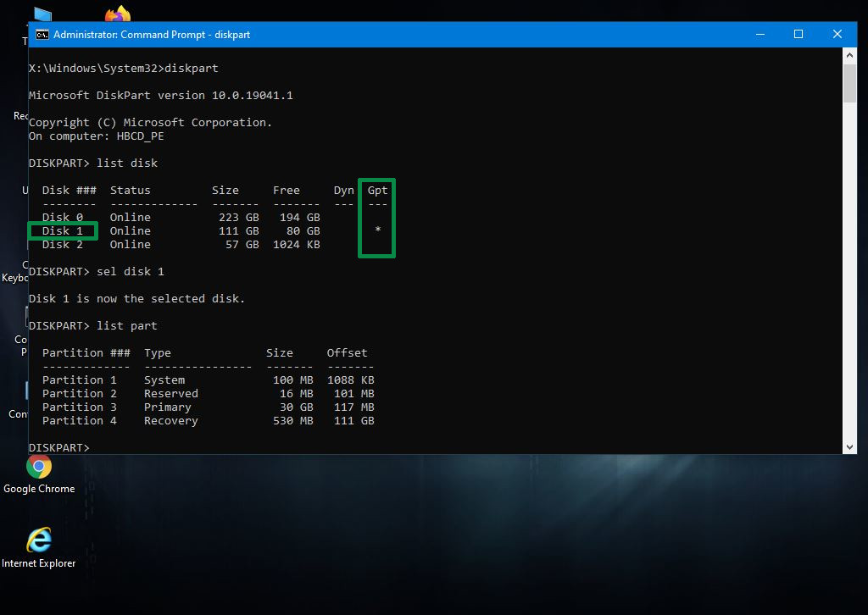Click the Gpt column header
The image size is (868, 615).
pyautogui.click(x=377, y=190)
